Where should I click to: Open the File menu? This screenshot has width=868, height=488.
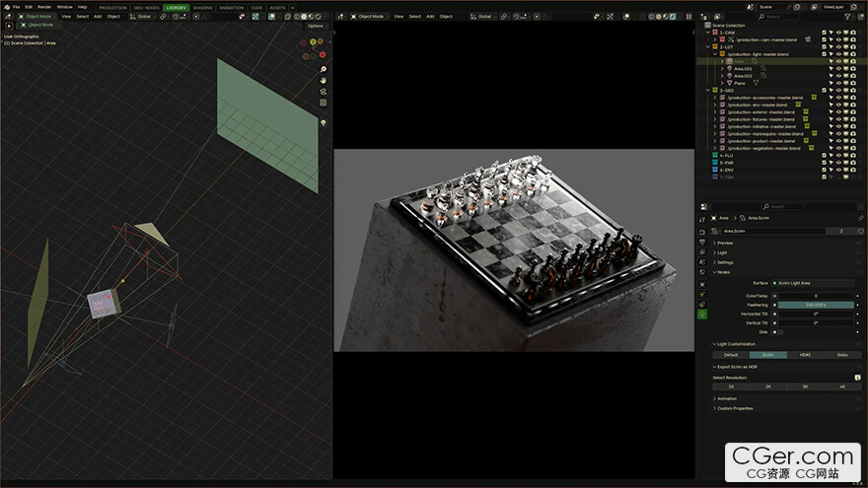17,7
